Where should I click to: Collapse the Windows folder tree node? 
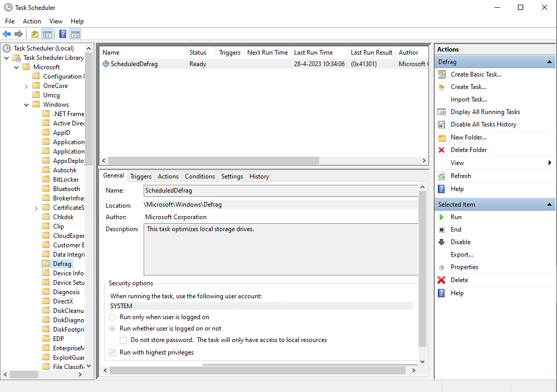point(27,105)
